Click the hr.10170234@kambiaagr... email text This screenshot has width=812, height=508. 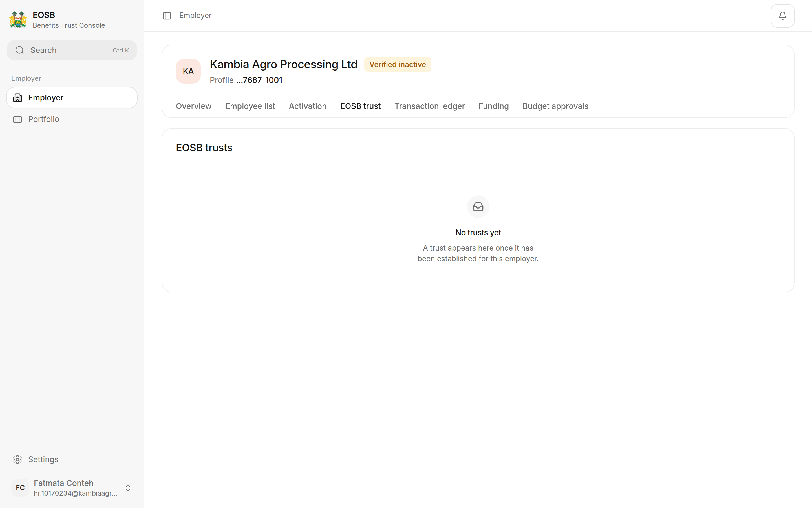click(76, 493)
